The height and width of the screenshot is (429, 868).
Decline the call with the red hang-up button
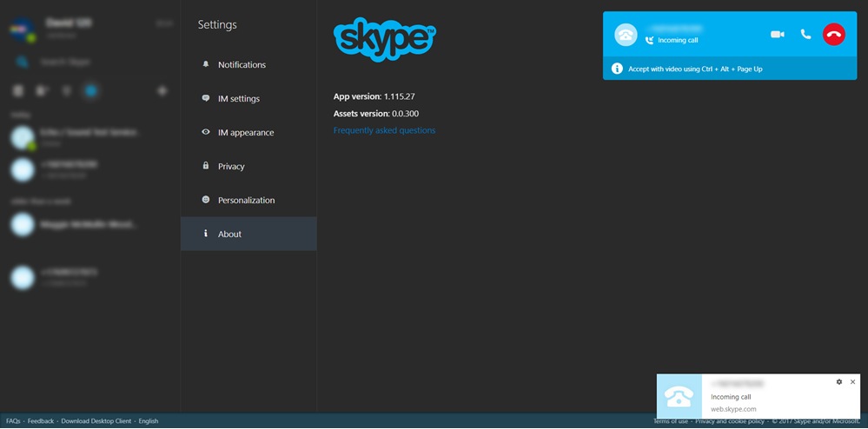[x=833, y=35]
